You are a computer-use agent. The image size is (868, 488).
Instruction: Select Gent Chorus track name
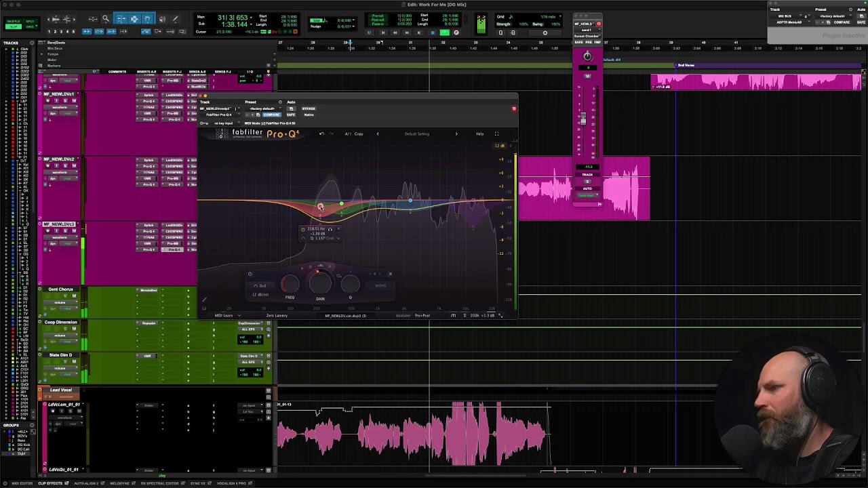point(61,289)
